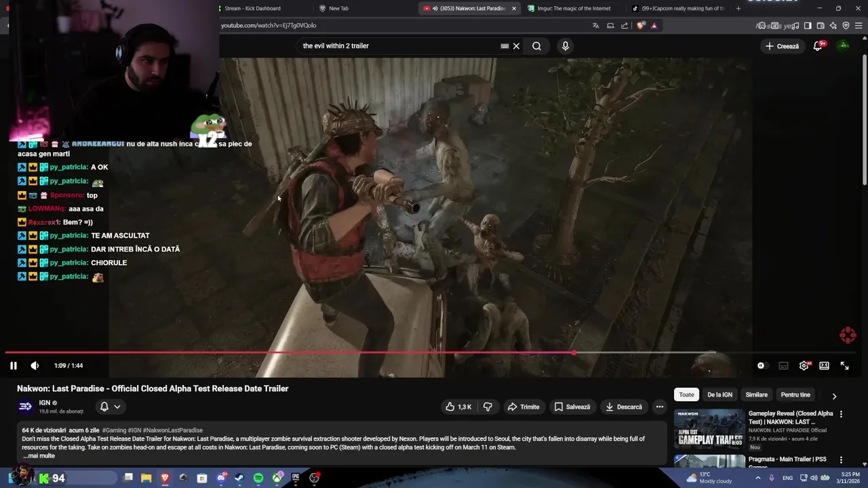Click the red progress bar scrubber handle
Image resolution: width=868 pixels, height=488 pixels.
pos(574,352)
